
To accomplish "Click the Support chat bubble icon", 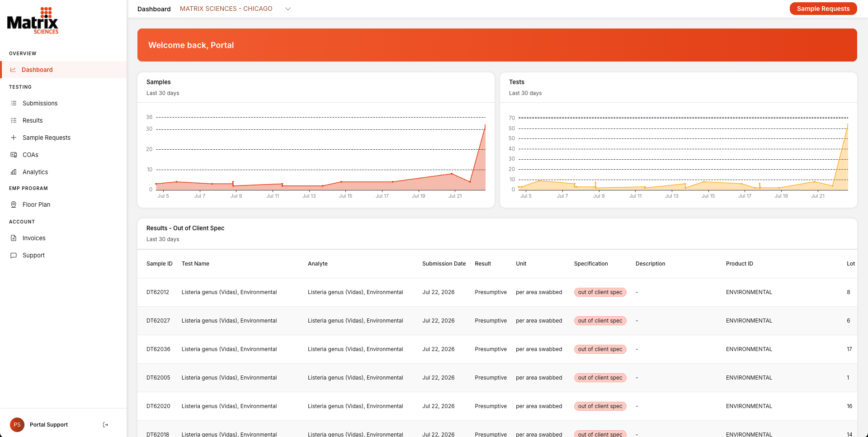I will tap(14, 255).
